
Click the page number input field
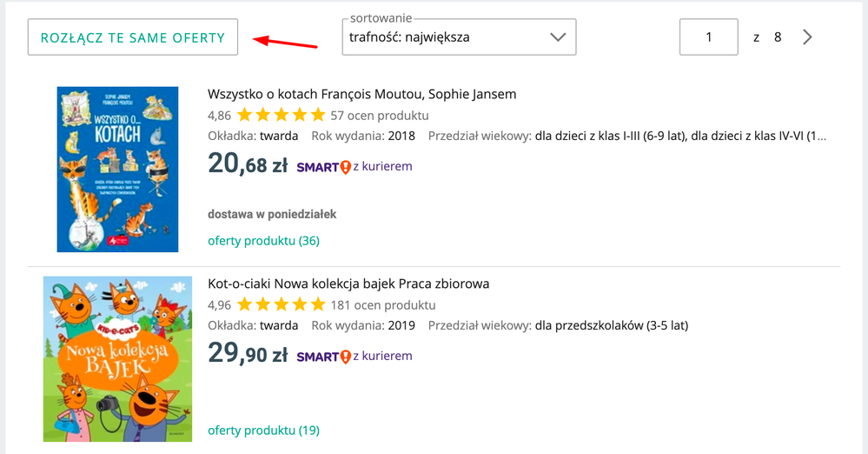click(709, 37)
